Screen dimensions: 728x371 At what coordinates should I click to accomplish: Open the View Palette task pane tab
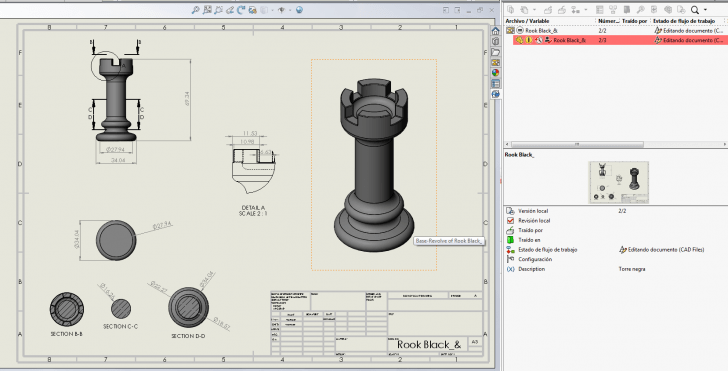pyautogui.click(x=495, y=63)
